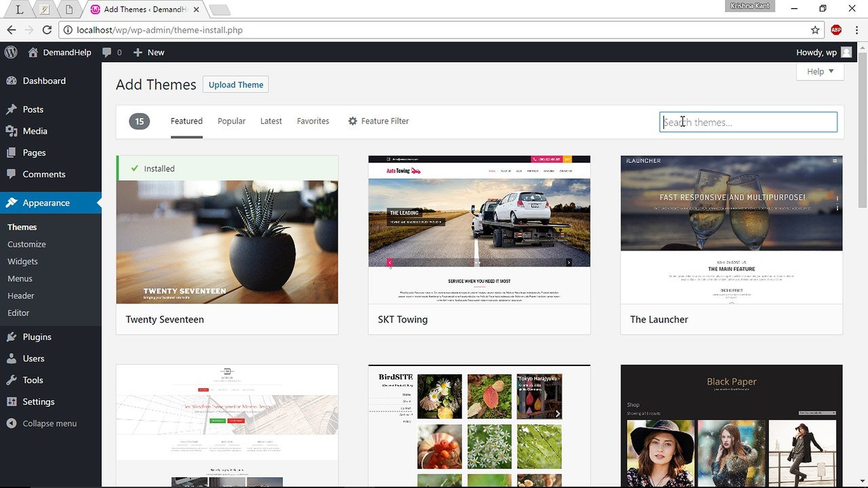Open the Themes submenu link

click(x=22, y=227)
